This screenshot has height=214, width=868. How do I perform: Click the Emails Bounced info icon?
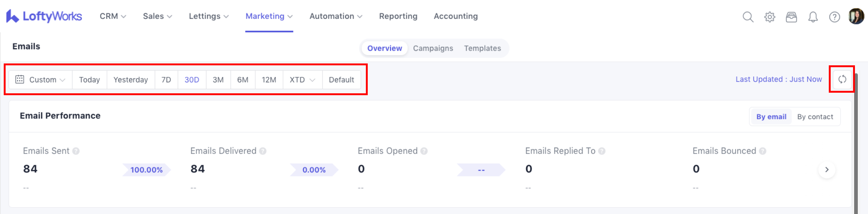tap(763, 151)
